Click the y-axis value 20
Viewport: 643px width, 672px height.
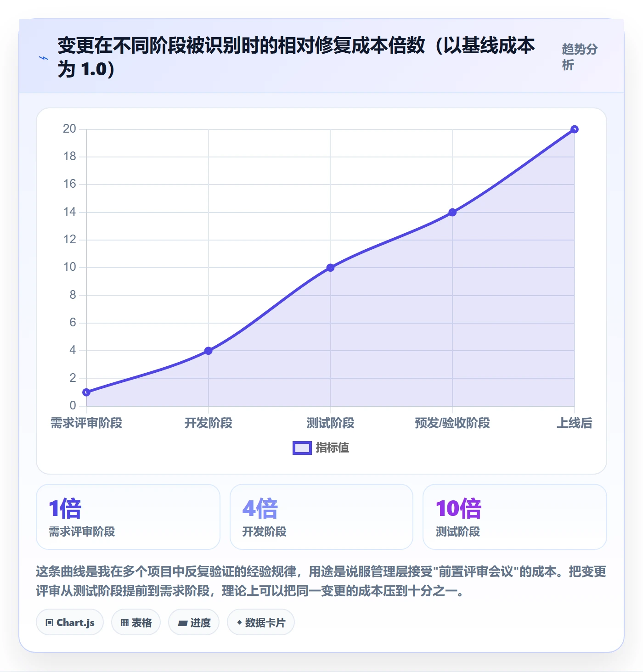click(x=70, y=129)
